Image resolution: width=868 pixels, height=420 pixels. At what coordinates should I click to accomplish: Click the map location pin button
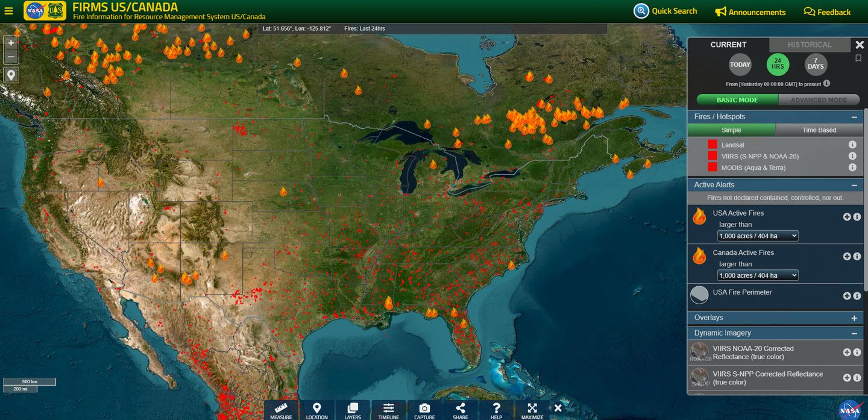pyautogui.click(x=11, y=75)
